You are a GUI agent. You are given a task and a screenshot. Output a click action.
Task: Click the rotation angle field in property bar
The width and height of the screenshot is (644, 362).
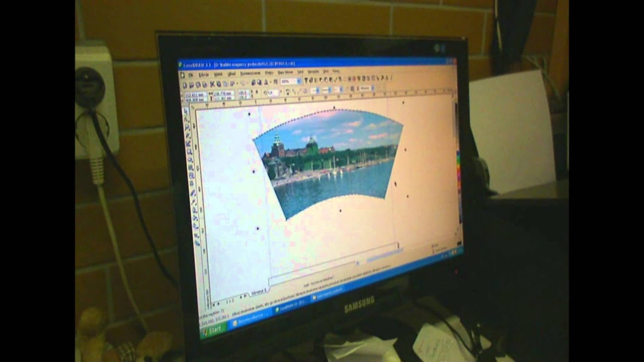click(274, 93)
